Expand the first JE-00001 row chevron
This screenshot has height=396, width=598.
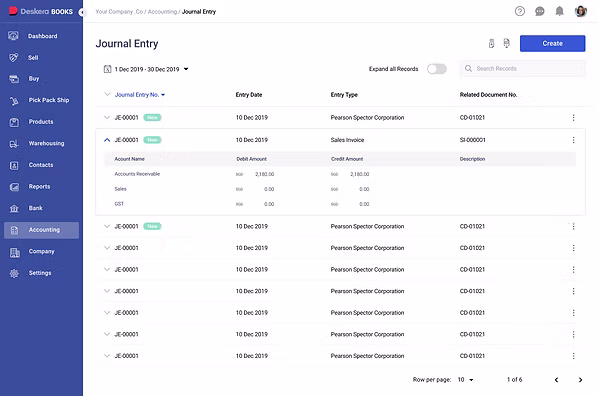tap(107, 118)
